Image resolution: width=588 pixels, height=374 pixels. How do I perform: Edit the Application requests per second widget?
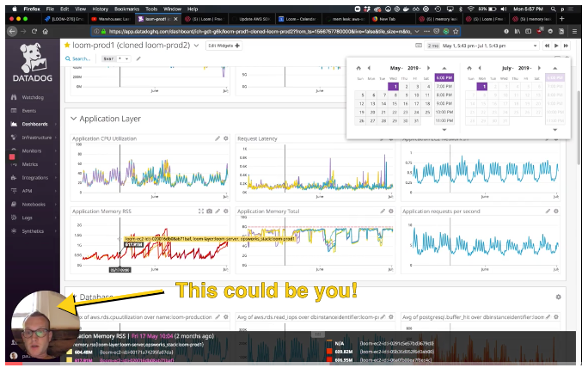[548, 212]
